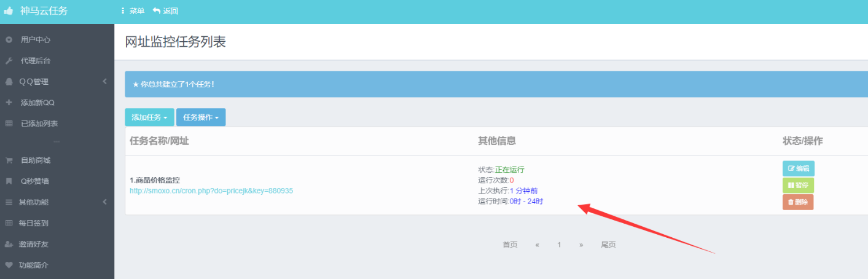868x279 pixels.
Task: Pause the task with 暂停 button
Action: [798, 185]
